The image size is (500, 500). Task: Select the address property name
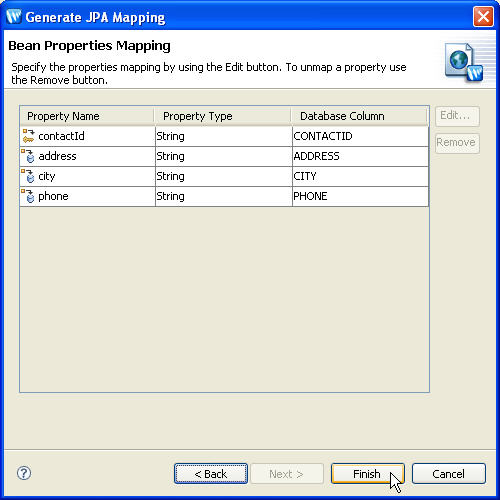click(57, 156)
